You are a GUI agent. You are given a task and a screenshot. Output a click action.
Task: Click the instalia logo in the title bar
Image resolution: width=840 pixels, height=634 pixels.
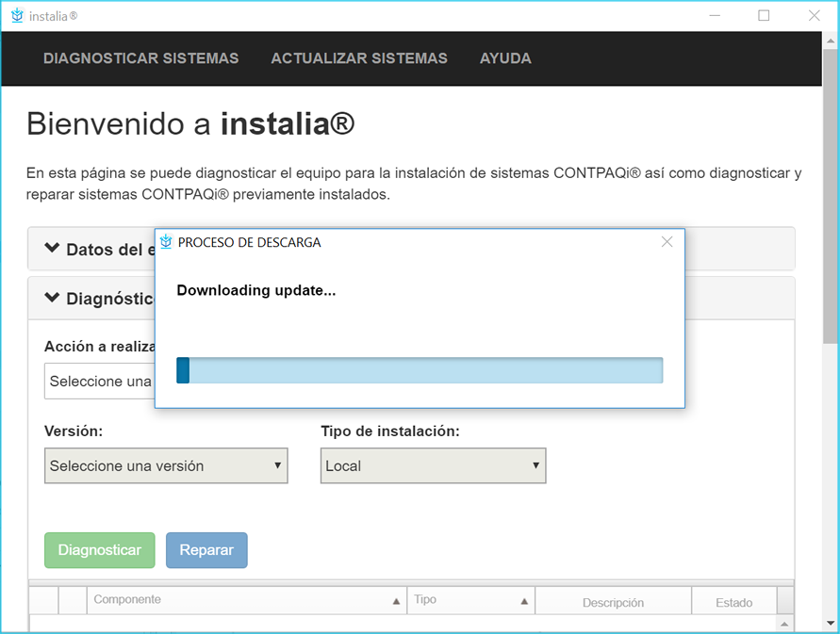17,15
